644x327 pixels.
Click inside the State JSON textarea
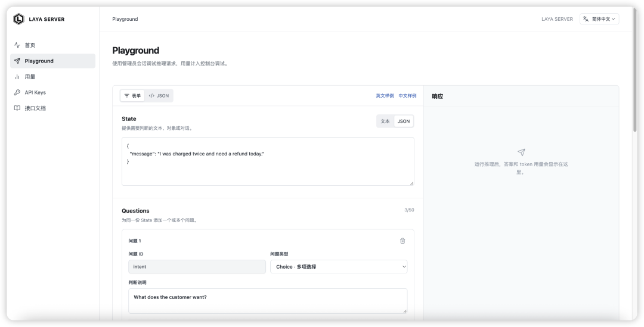pos(268,161)
